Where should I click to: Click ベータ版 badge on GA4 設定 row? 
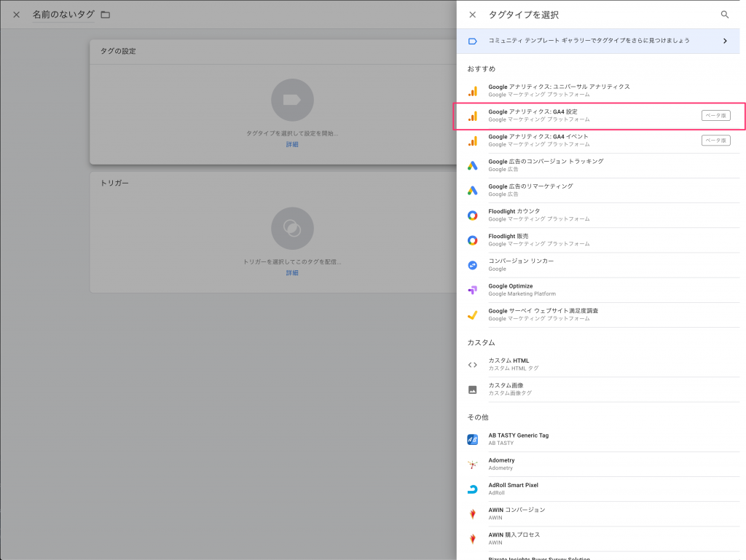tap(715, 116)
